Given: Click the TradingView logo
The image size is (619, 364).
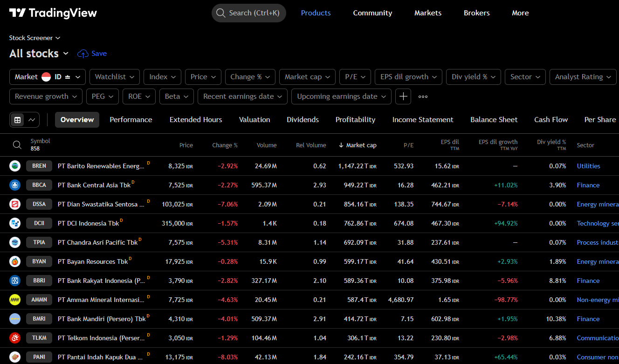Looking at the screenshot, I should coord(53,13).
